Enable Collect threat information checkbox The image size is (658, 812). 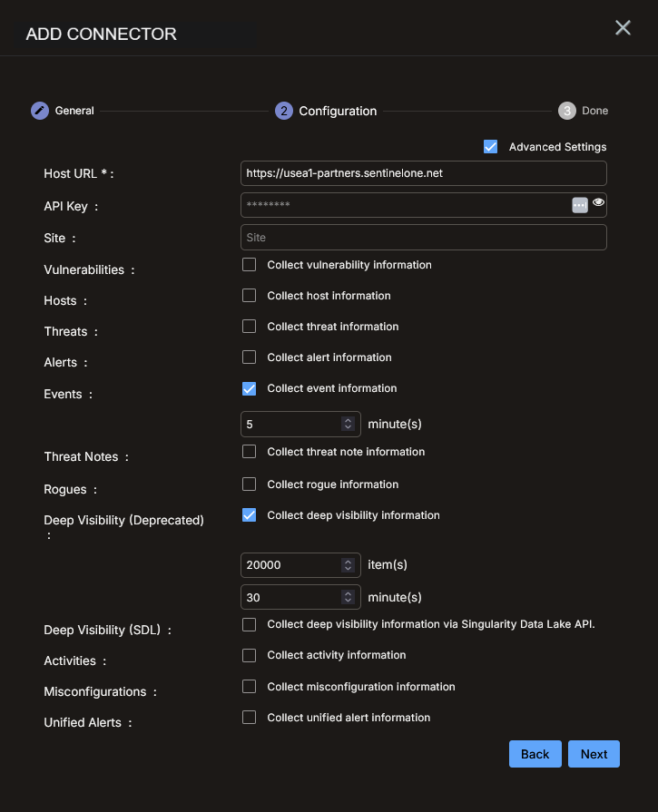click(250, 327)
